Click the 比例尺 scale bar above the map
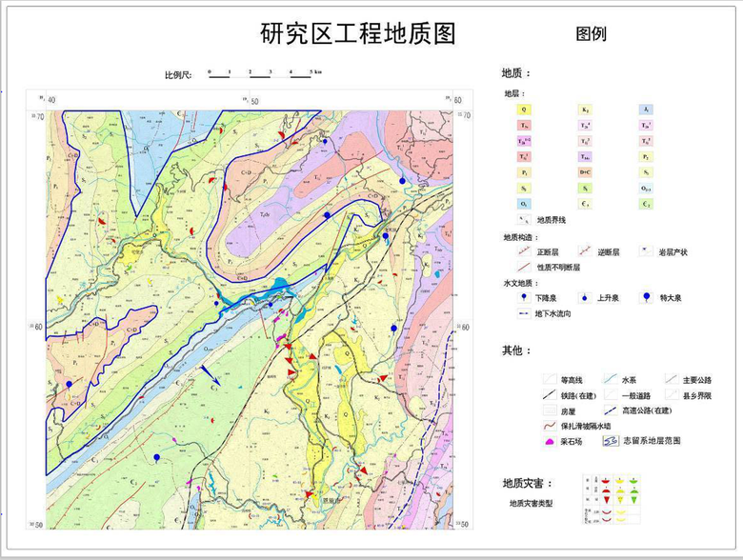Viewport: 743px width, 560px height. pyautogui.click(x=264, y=73)
